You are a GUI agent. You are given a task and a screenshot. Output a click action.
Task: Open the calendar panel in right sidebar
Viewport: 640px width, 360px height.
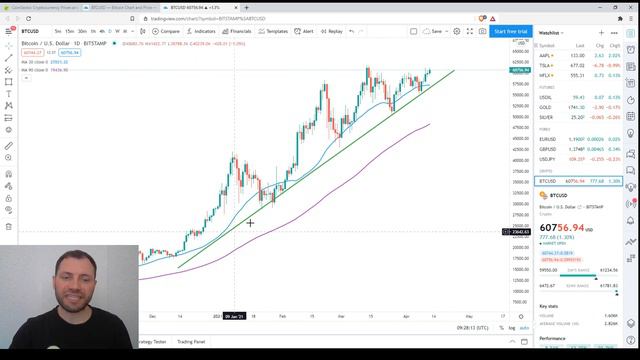[631, 116]
